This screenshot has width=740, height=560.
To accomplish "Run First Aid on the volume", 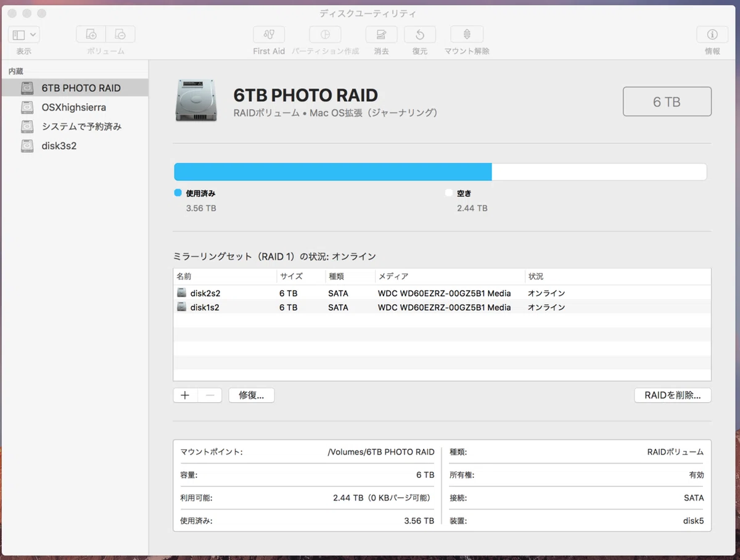I will click(269, 35).
